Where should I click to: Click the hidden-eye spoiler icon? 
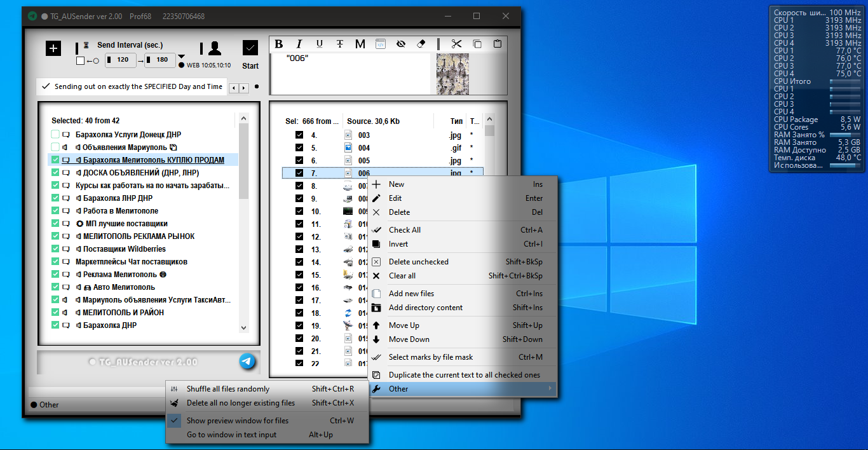tap(400, 44)
